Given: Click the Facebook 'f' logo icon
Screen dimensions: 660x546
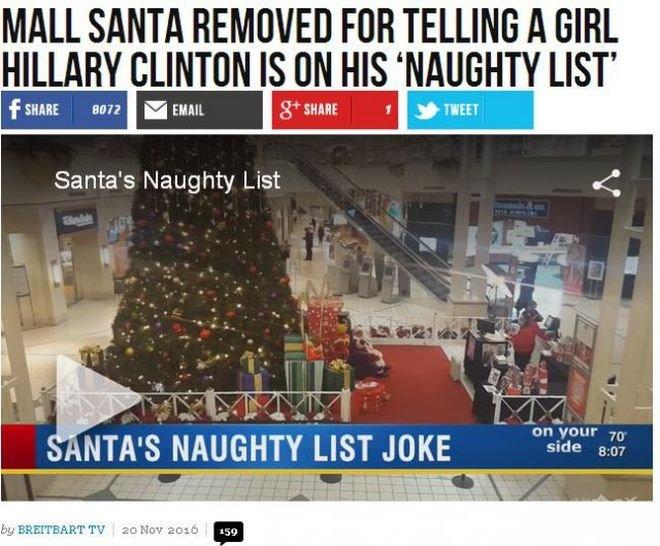Looking at the screenshot, I should coord(15,109).
